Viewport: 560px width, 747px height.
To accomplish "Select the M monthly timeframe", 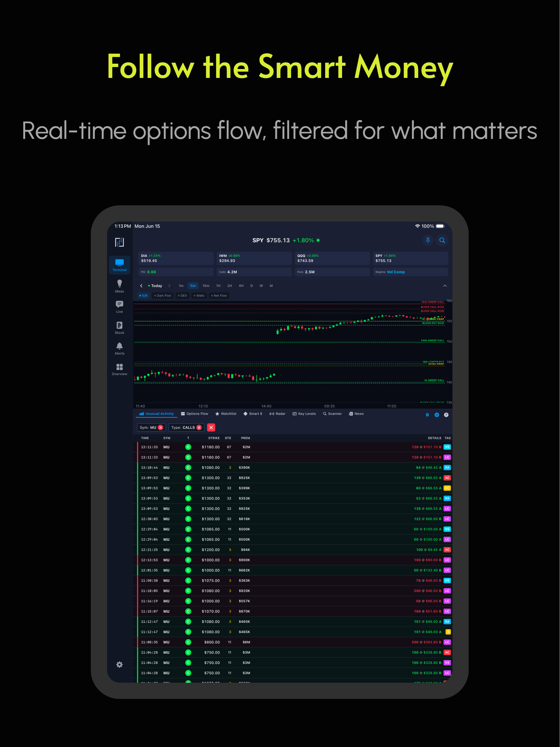I will (x=271, y=286).
